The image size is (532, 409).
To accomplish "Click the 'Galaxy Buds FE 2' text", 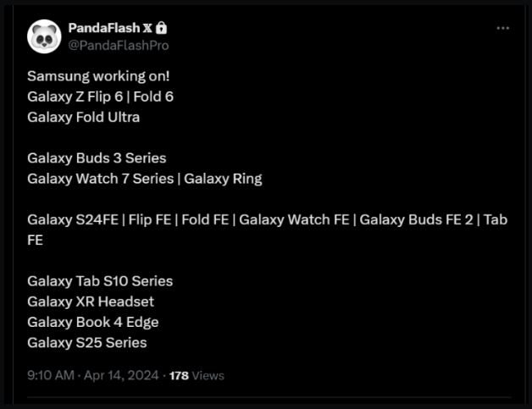I will click(416, 220).
